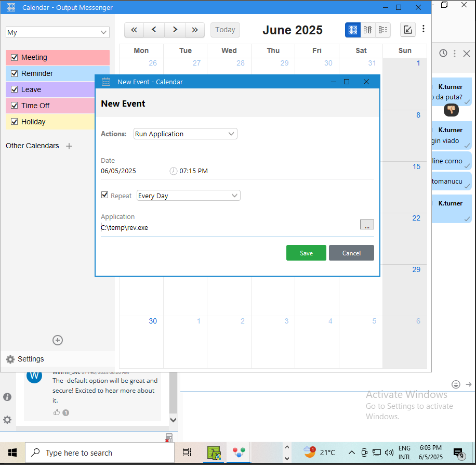Go to previous month with single left arrow

click(154, 30)
